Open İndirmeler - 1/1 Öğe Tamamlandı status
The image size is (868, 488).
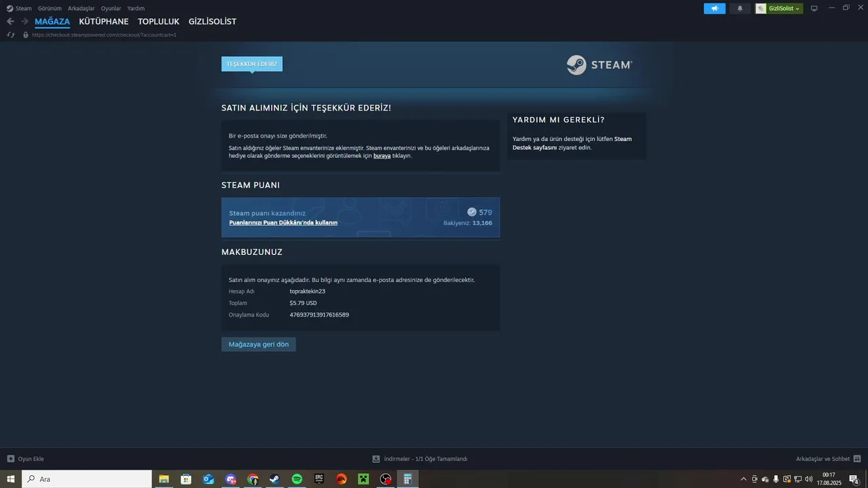pos(425,459)
